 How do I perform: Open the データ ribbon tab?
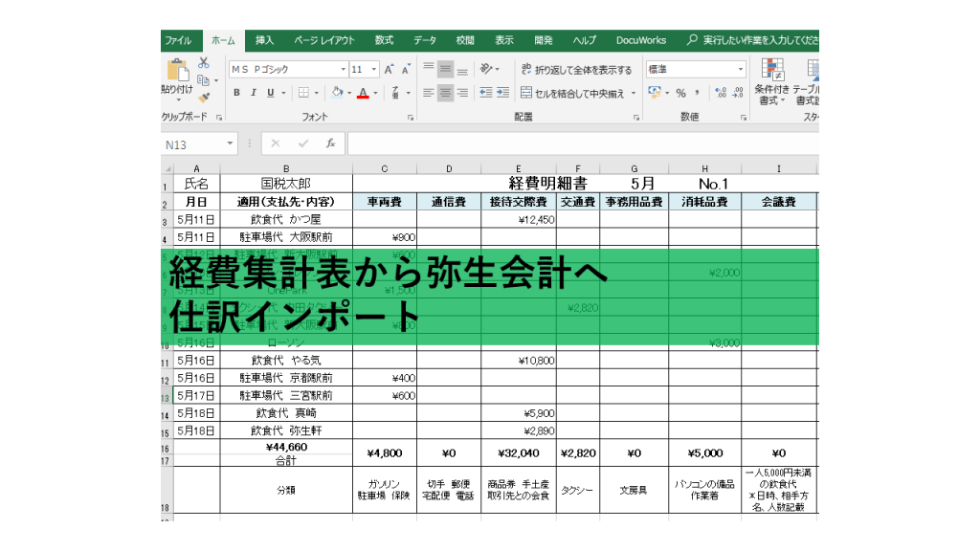click(x=424, y=40)
